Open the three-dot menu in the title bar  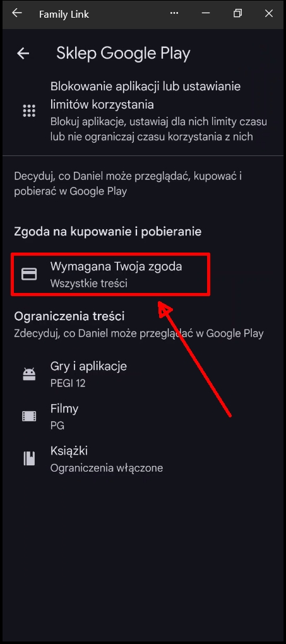tap(174, 13)
